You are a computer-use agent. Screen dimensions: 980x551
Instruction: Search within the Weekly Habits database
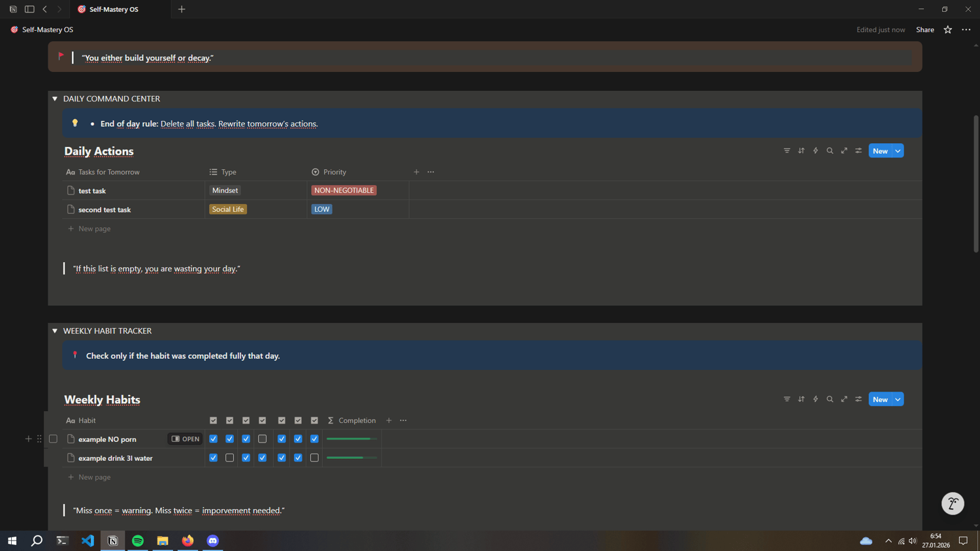pyautogui.click(x=830, y=399)
